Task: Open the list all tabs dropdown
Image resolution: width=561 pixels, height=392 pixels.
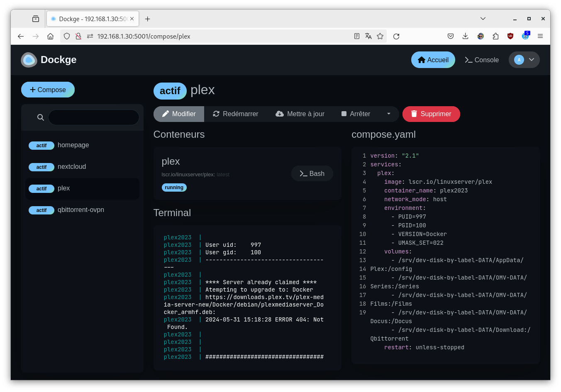Action: [x=483, y=19]
